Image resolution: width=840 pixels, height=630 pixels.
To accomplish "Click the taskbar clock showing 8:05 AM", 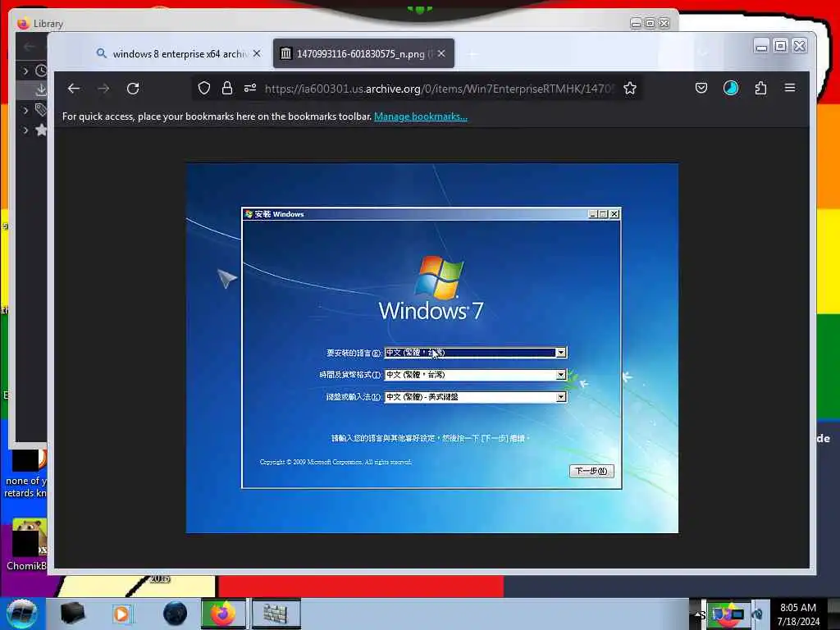I will coord(798,614).
